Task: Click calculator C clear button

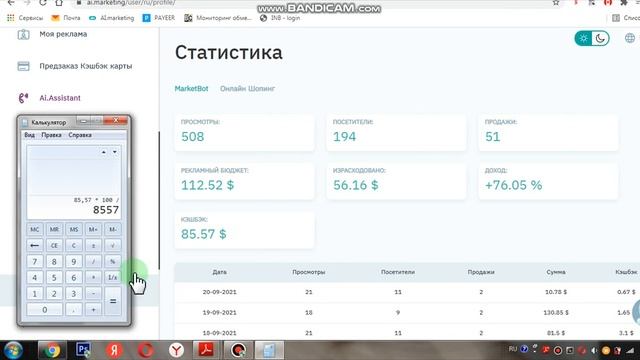Action: pos(74,245)
